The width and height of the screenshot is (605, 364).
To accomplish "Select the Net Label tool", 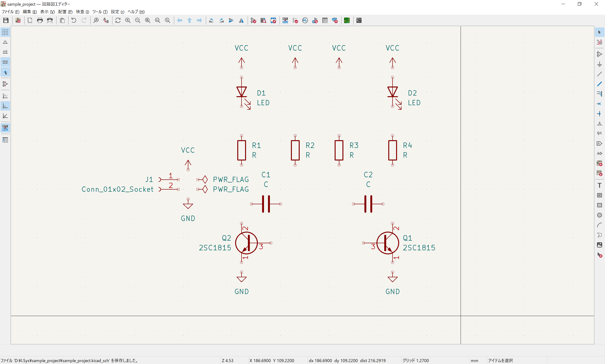I will click(x=599, y=124).
